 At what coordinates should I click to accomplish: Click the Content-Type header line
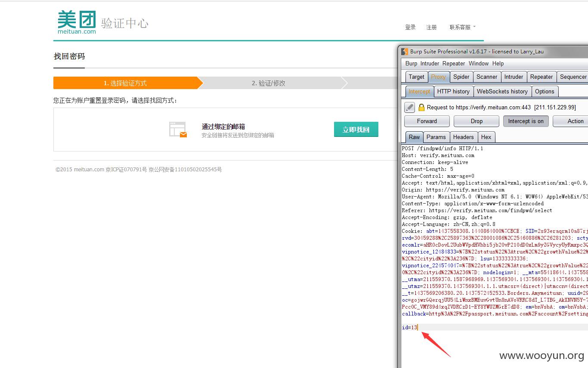(473, 204)
